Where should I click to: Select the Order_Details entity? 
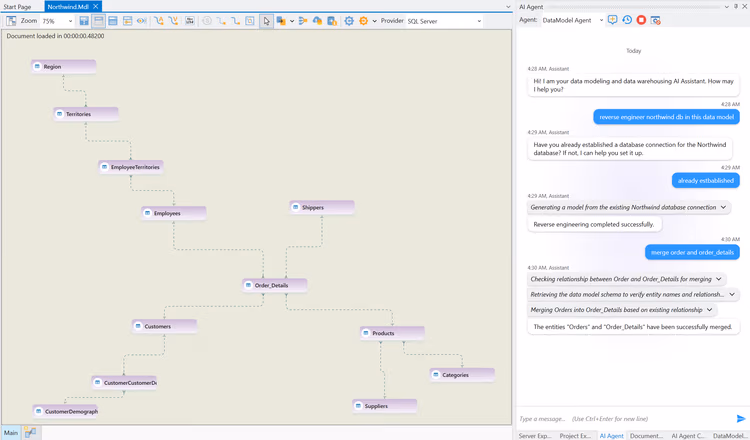pyautogui.click(x=275, y=285)
